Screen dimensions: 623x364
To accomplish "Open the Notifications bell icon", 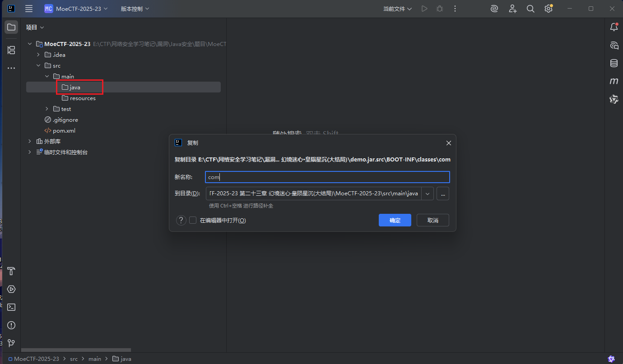I will [614, 27].
